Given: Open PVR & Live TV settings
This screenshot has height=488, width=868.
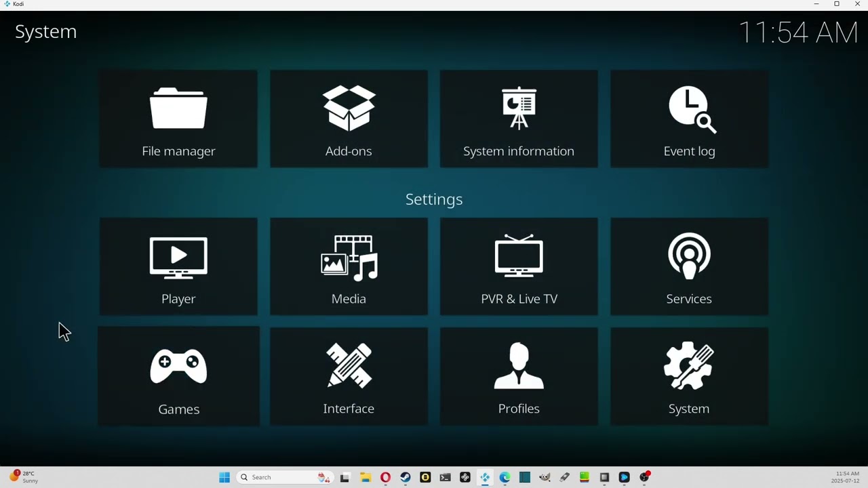Looking at the screenshot, I should (x=519, y=266).
